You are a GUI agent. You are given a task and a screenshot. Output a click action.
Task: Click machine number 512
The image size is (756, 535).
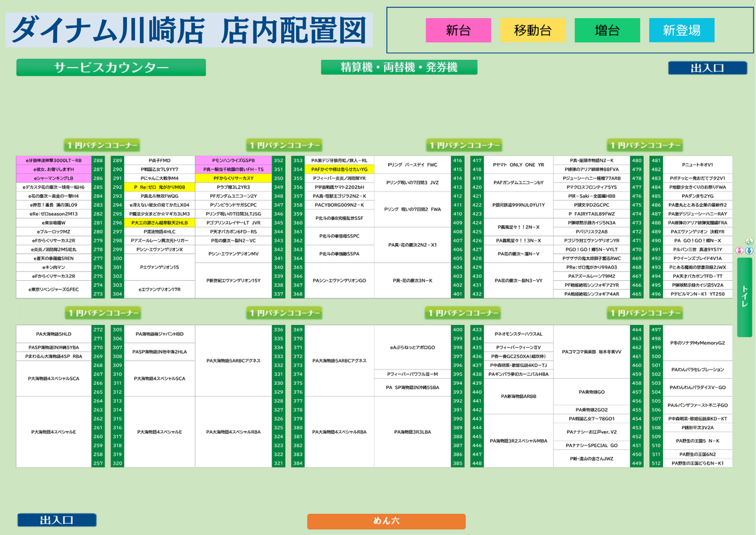tap(656, 463)
